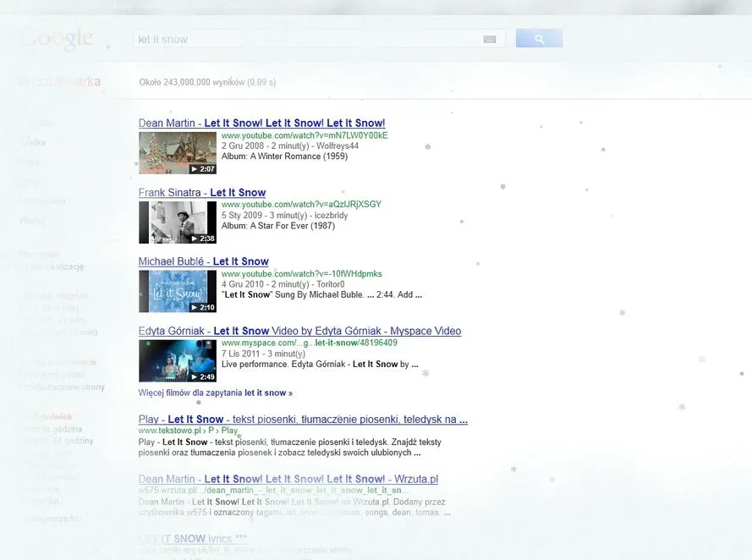Click the blue magnifying glass search button
Viewport: 752px width, 560px height.
click(539, 38)
